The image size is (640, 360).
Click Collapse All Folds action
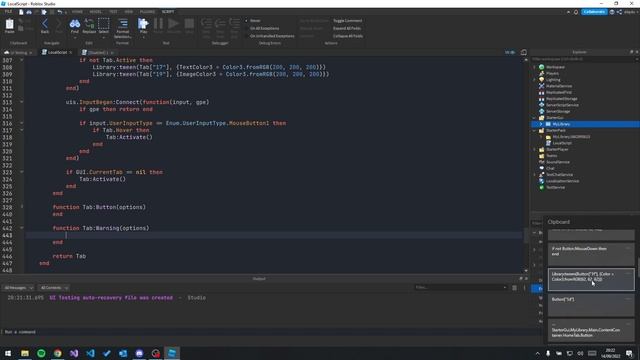coord(348,36)
